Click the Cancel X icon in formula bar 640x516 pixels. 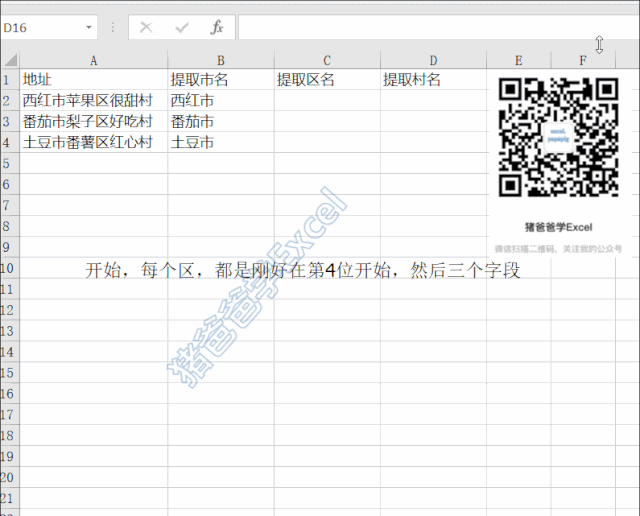click(146, 27)
